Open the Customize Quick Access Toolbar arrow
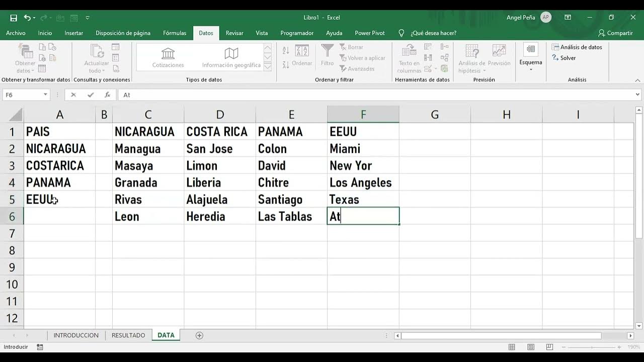Screen dimensions: 644x362 click(88, 18)
